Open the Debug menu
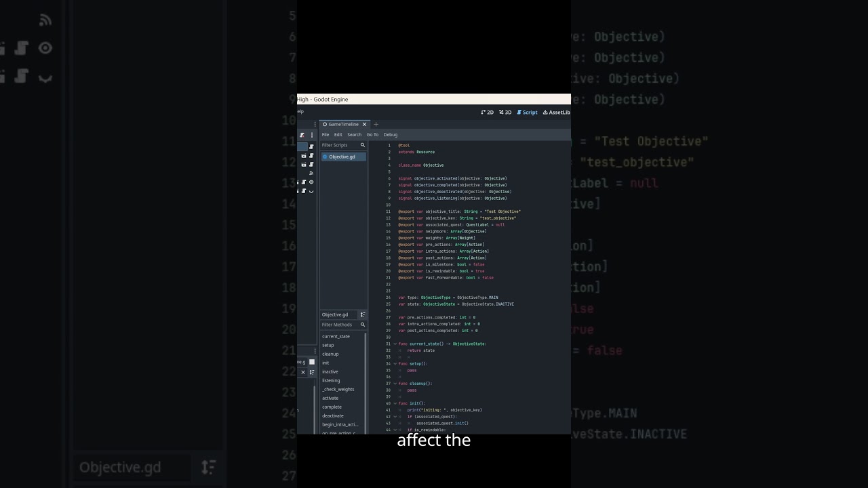Image resolution: width=868 pixels, height=488 pixels. [x=391, y=135]
